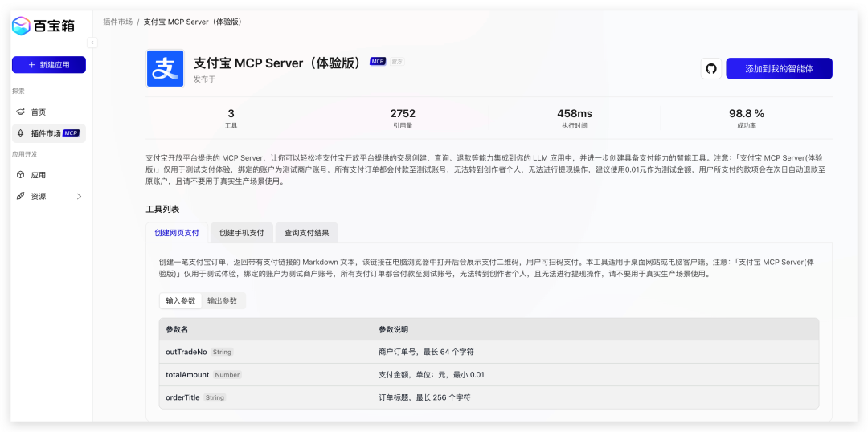The height and width of the screenshot is (432, 868).
Task: Open the GitHub repository icon button
Action: tap(711, 68)
